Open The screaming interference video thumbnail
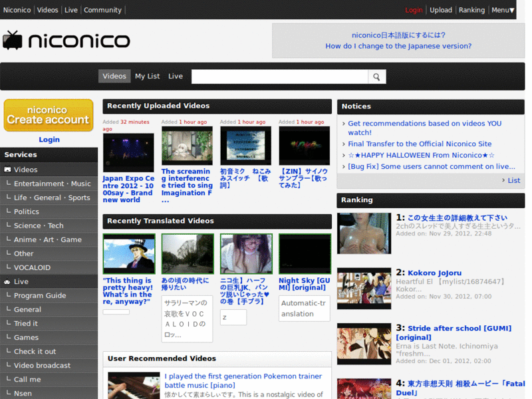The image size is (532, 399). (188, 146)
